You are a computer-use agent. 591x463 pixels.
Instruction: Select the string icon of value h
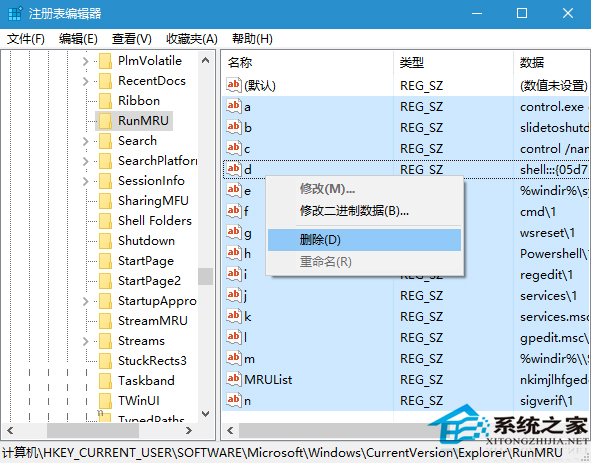coord(234,253)
